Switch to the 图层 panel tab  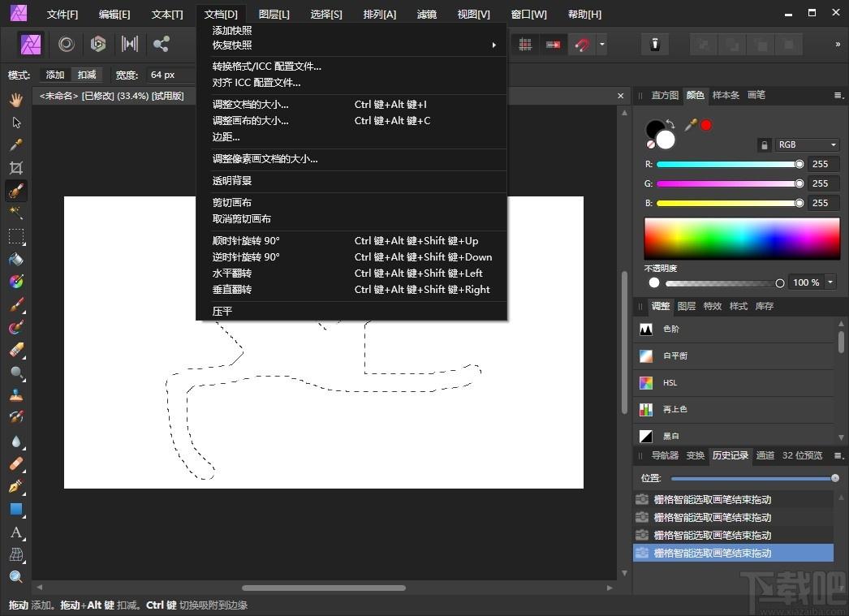pyautogui.click(x=687, y=306)
